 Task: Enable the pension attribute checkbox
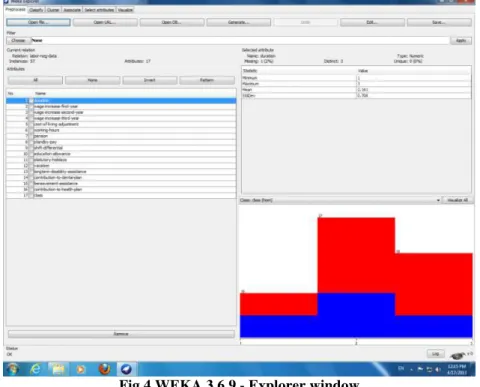tap(31, 136)
